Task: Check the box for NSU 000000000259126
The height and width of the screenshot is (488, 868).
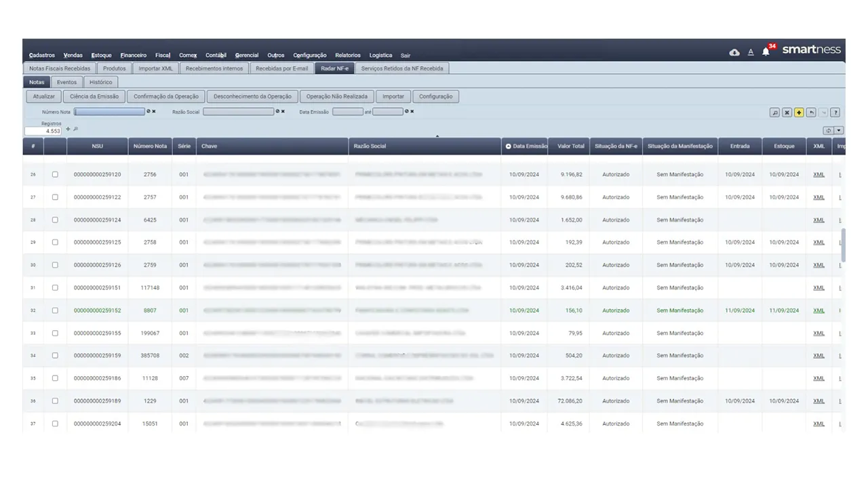Action: 55,265
